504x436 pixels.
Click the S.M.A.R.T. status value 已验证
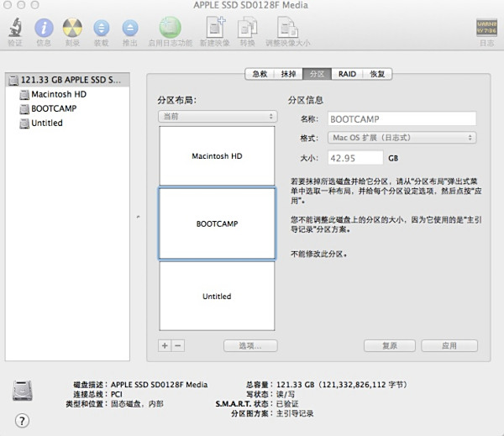[287, 404]
